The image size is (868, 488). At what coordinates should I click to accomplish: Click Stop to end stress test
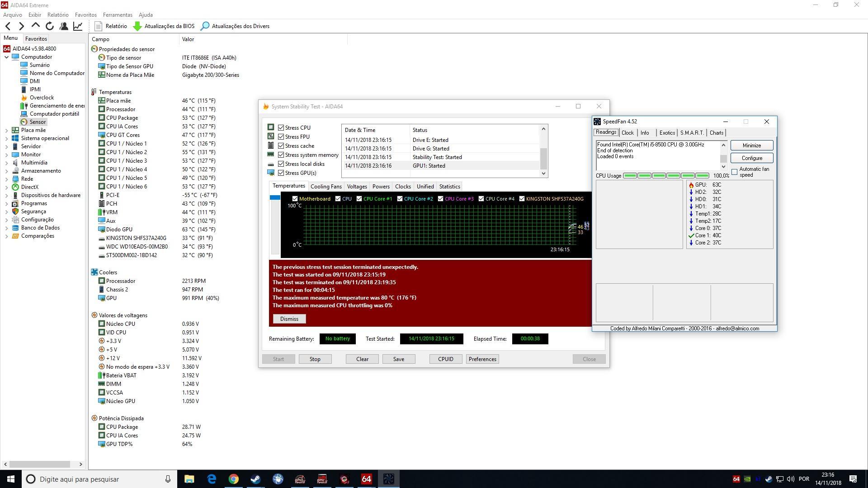tap(315, 359)
